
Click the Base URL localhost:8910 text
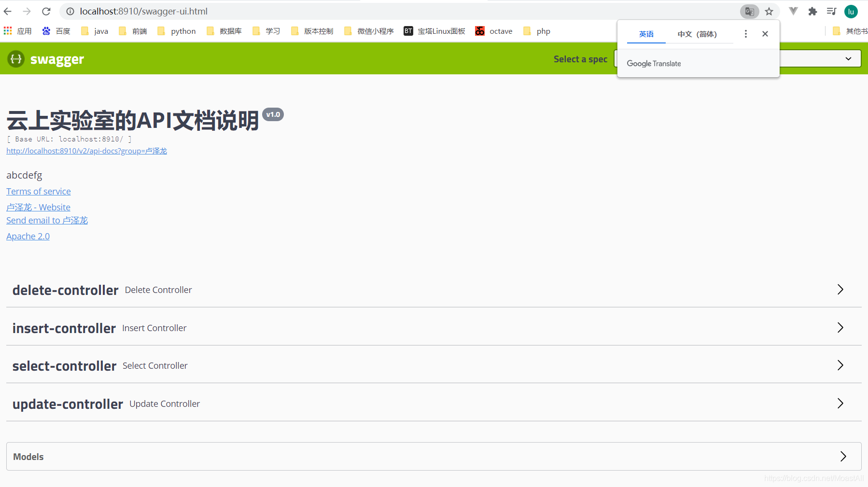point(69,139)
